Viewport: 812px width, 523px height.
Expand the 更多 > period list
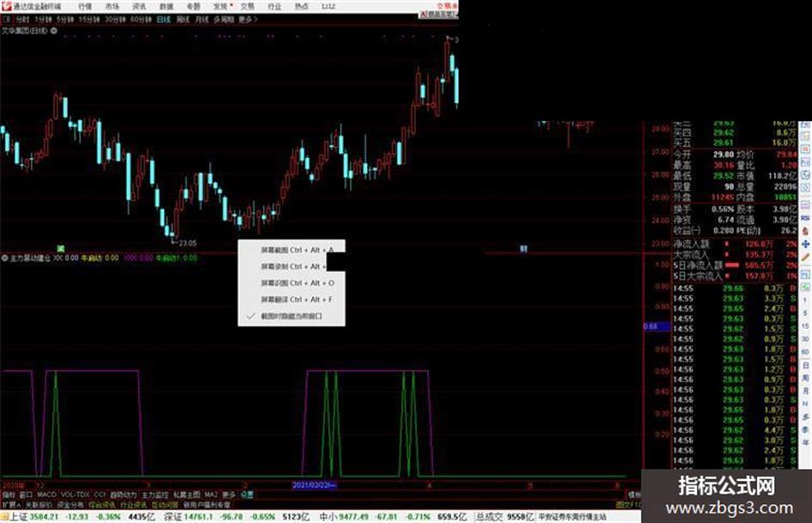click(x=248, y=20)
